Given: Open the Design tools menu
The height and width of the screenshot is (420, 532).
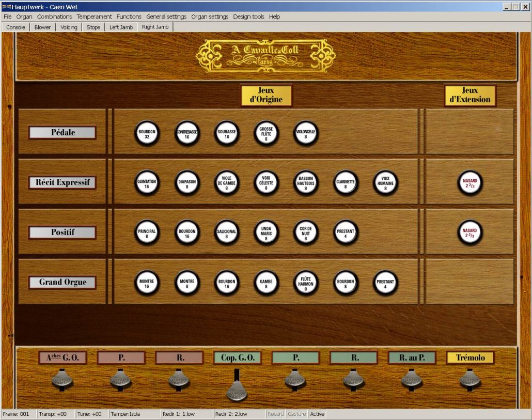Looking at the screenshot, I should click(x=248, y=17).
